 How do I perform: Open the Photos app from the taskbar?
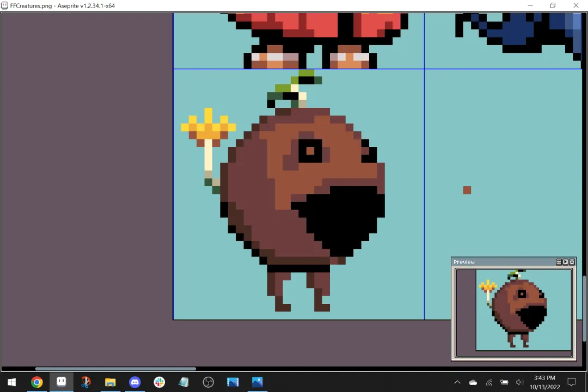coord(257,382)
